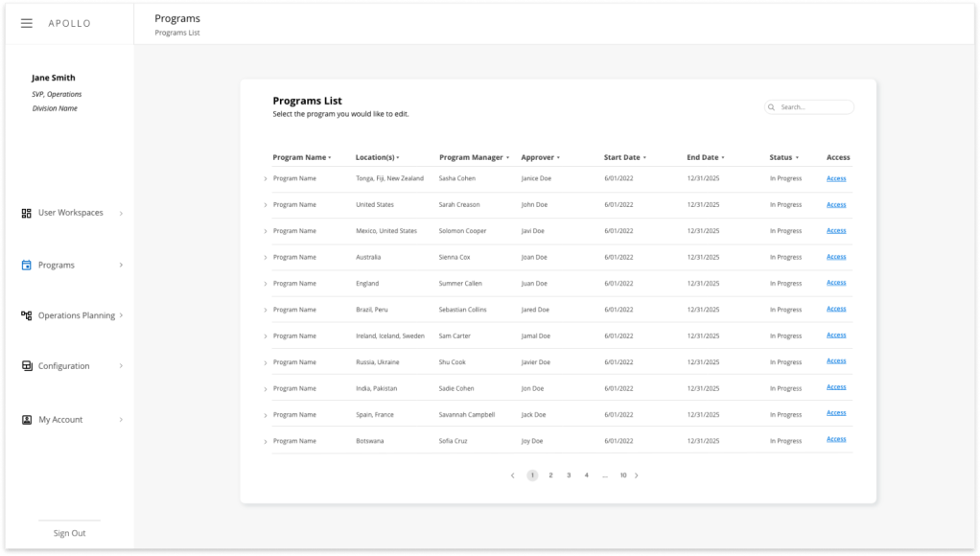This screenshot has width=980, height=556.
Task: Select My Account in the sidebar
Action: pyautogui.click(x=60, y=420)
